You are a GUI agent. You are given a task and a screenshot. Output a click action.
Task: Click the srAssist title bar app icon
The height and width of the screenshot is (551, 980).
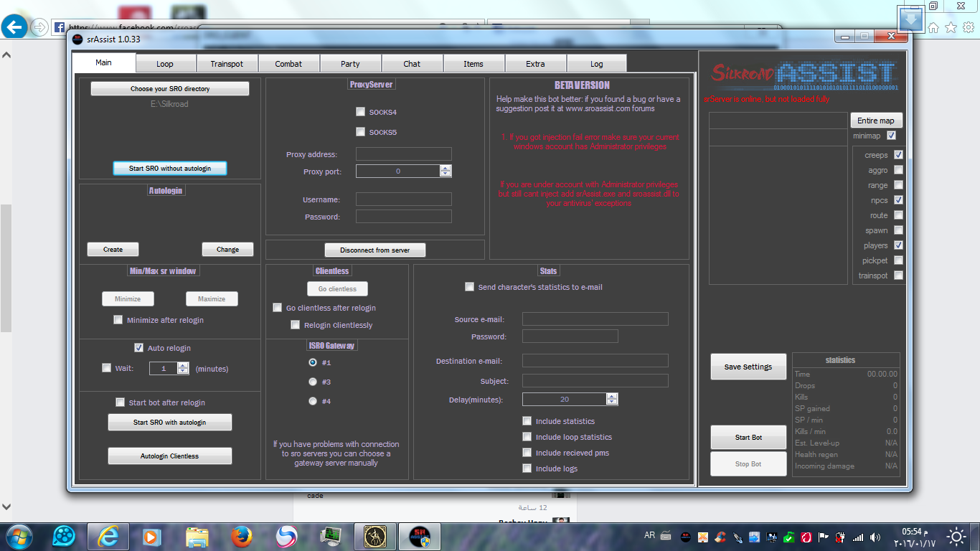[x=78, y=39]
